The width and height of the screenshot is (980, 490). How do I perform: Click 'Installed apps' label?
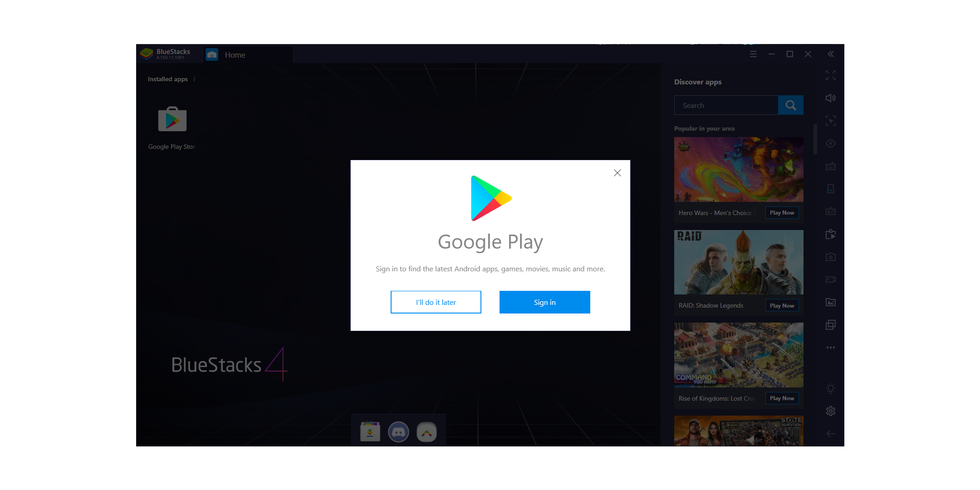click(168, 79)
